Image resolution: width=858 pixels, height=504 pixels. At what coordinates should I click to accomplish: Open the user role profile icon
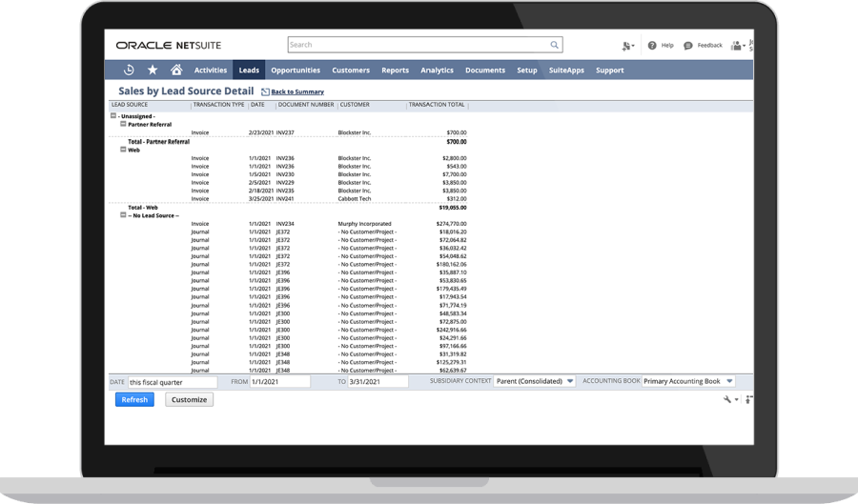[738, 46]
